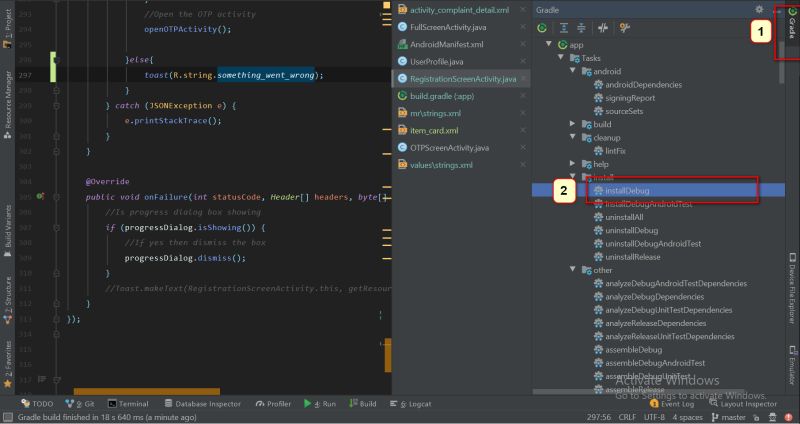Viewport: 800px width, 424px height.
Task: Open the Structure side panel
Action: point(7,300)
